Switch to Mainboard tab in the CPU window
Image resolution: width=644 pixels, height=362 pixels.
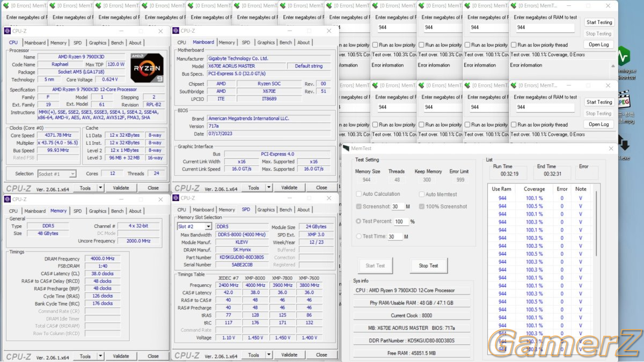pyautogui.click(x=35, y=43)
